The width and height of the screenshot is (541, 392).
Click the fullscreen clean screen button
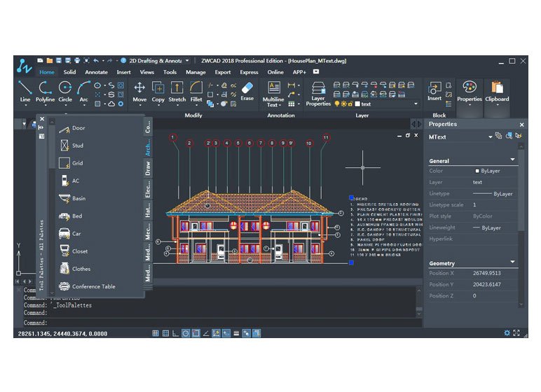(516, 332)
